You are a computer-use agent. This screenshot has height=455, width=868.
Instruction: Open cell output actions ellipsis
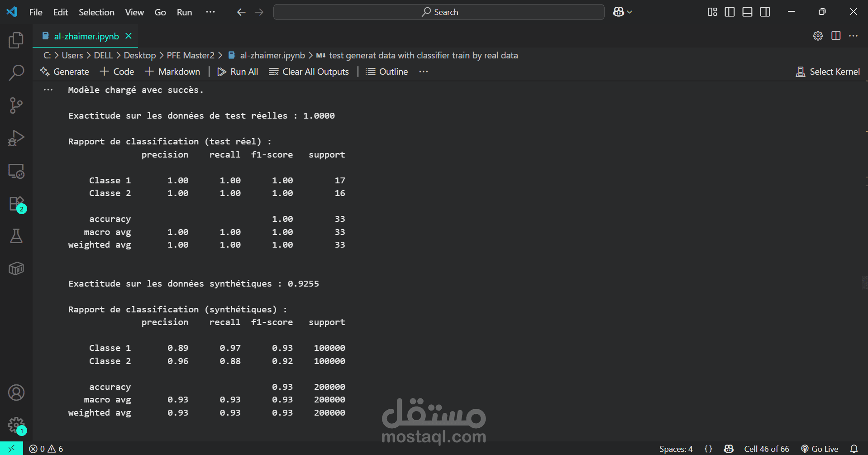pyautogui.click(x=48, y=90)
